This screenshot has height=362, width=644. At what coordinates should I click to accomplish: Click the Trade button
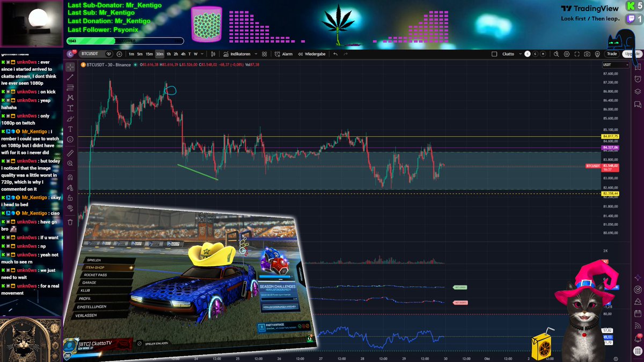[612, 54]
